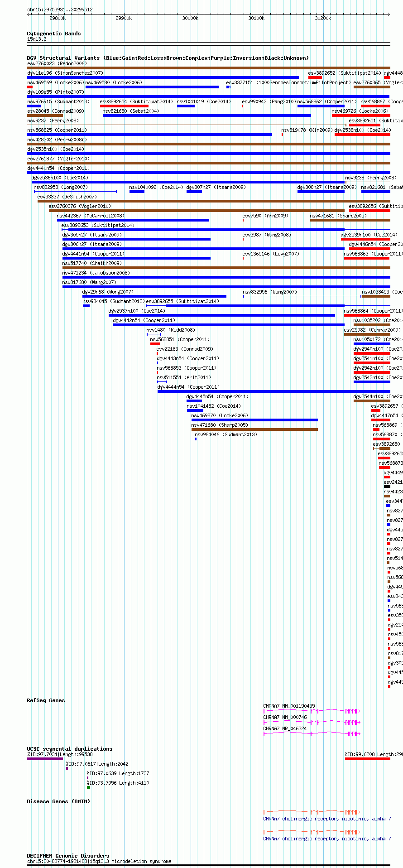Click nsv1041482 (Coe2014) label

tap(214, 406)
